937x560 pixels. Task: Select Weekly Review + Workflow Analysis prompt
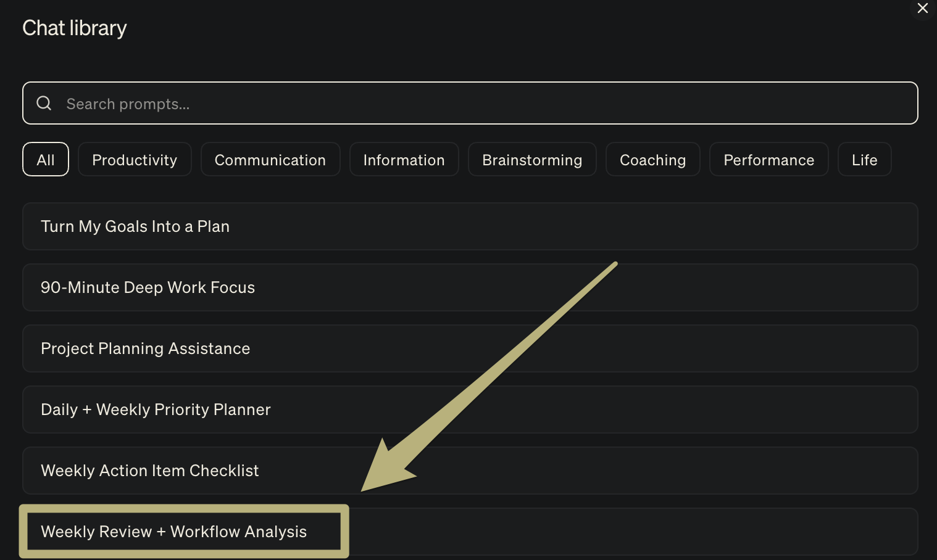pos(173,532)
